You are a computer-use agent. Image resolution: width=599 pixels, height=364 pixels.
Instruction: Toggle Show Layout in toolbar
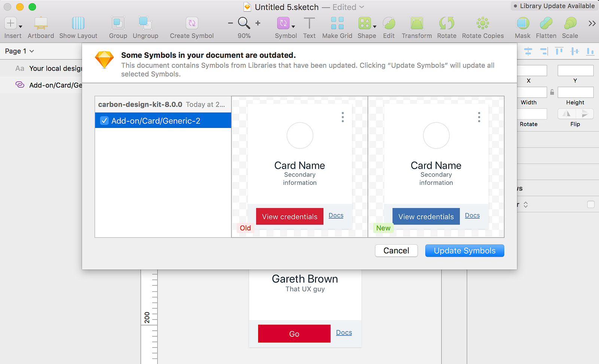coord(78,23)
